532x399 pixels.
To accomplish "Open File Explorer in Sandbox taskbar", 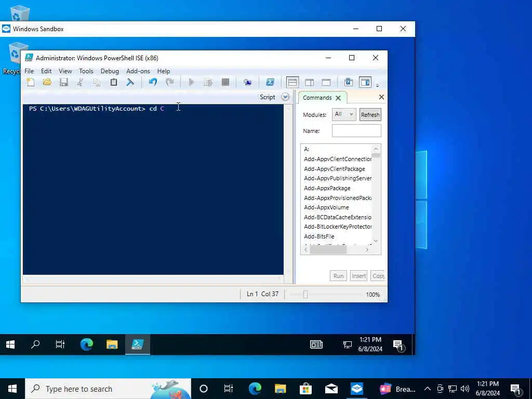I will 112,344.
